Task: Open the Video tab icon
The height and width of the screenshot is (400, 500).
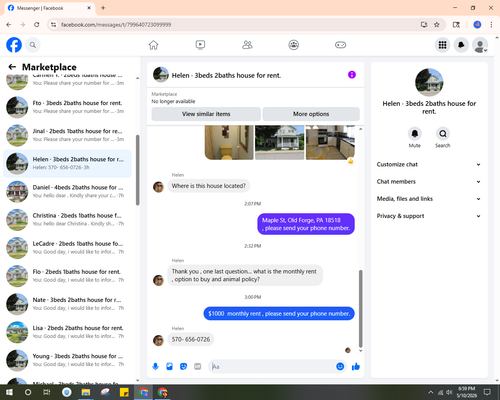Action: pyautogui.click(x=200, y=45)
